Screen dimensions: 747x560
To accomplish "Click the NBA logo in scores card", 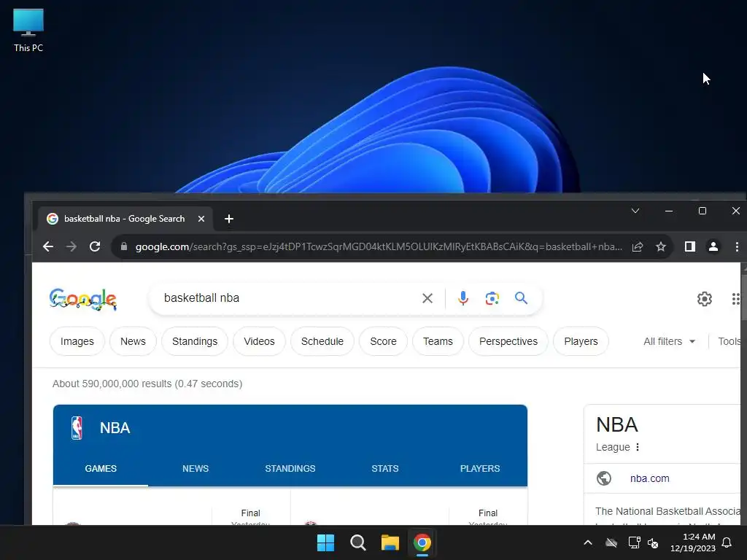I will coord(77,427).
